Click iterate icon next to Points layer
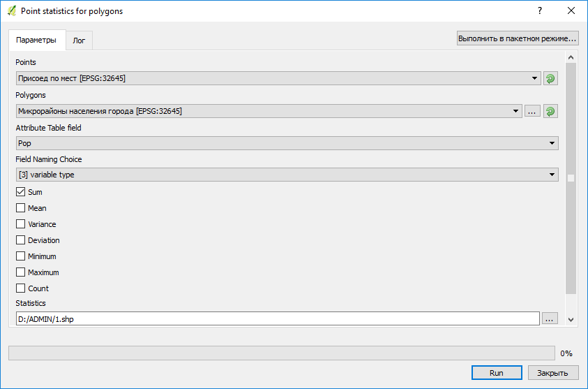The image size is (588, 389). tap(550, 78)
